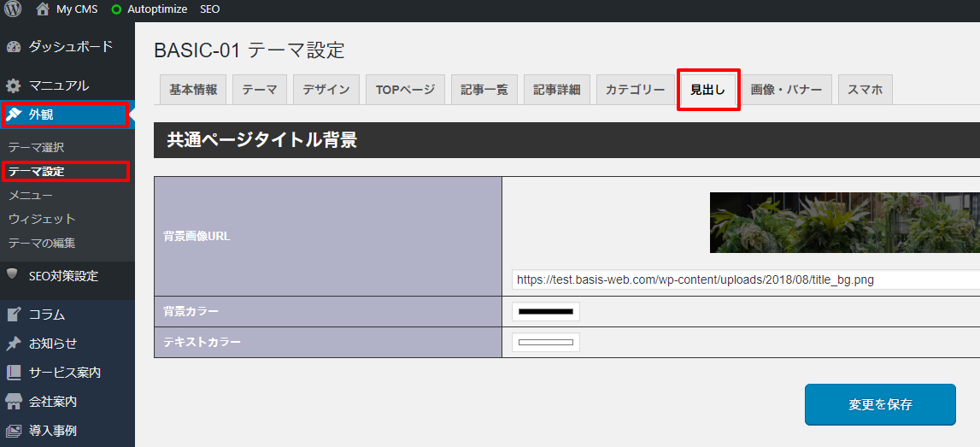980x447 pixels.
Task: Click the background image preview thumbnail
Action: pos(844,222)
